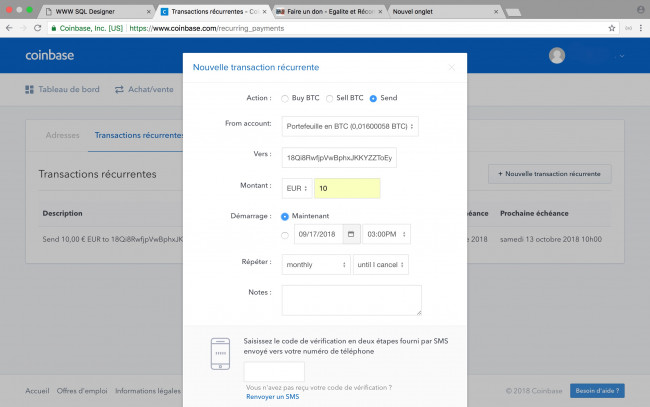The image size is (650, 407).
Task: Select the Sell BTC radio option
Action: (330, 99)
